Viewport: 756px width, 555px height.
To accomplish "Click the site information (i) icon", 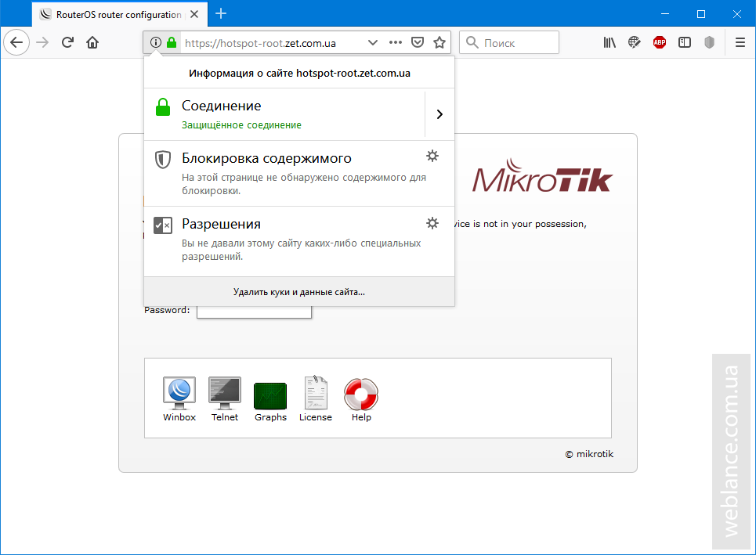I will click(x=155, y=42).
